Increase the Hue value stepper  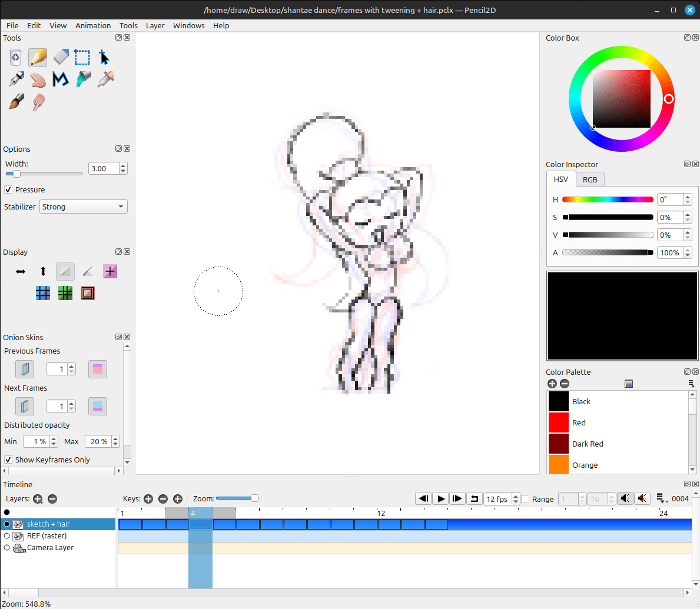pos(688,197)
